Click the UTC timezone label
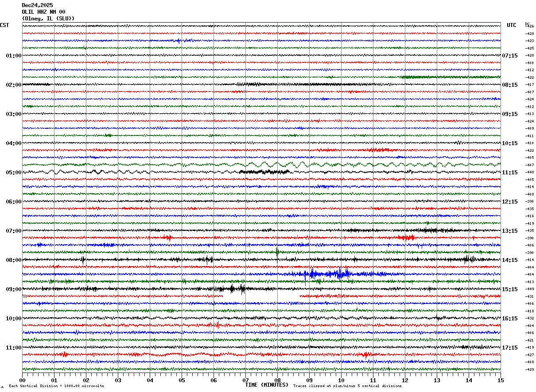 (512, 25)
